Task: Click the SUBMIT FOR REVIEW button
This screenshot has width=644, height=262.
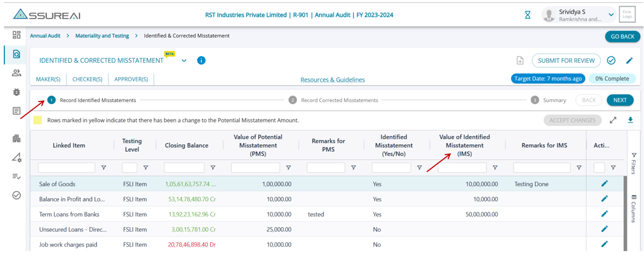Action: tap(566, 61)
